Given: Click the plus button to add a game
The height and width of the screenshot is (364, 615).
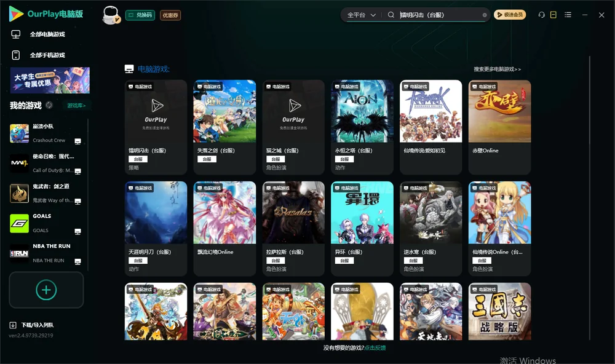Looking at the screenshot, I should click(46, 290).
